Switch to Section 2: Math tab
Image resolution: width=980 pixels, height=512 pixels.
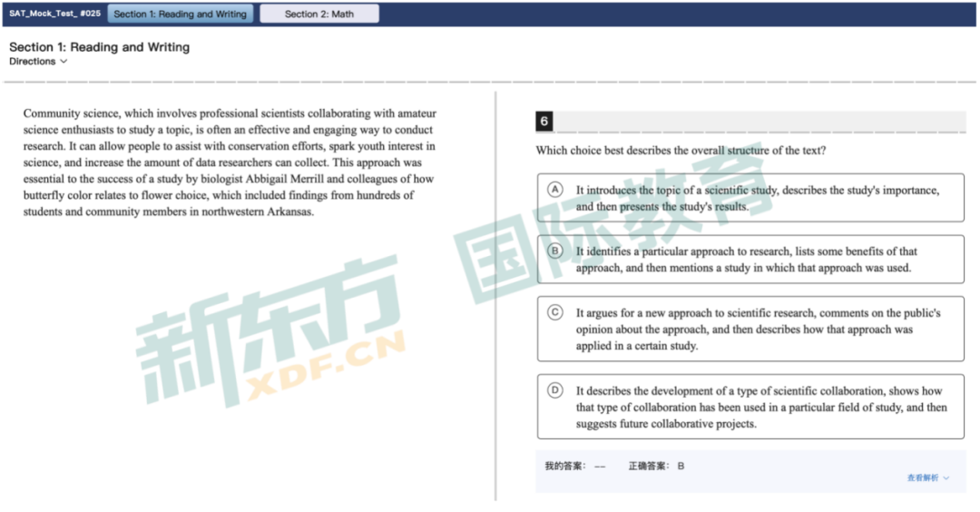(x=319, y=14)
